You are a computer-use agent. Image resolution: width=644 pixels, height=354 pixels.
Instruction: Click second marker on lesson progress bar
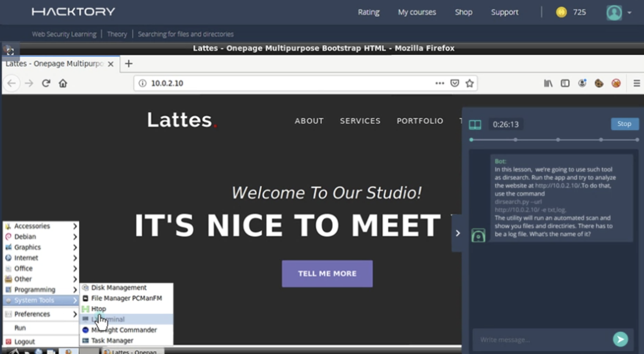515,140
